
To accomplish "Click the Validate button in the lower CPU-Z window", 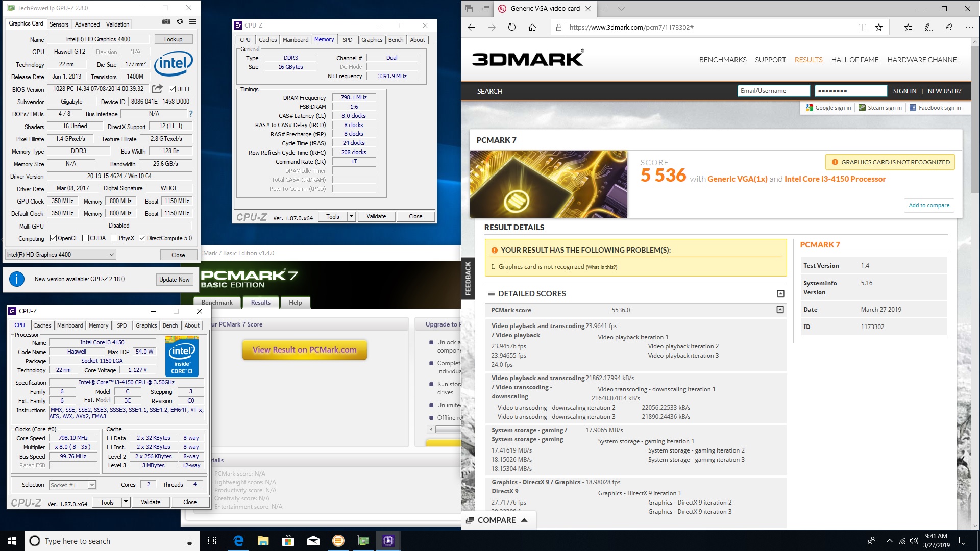I will [151, 502].
